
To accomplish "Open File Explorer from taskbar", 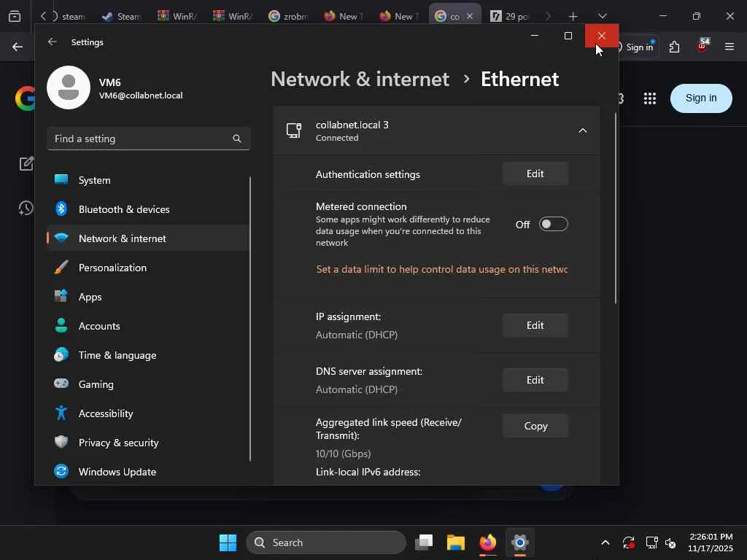I will click(x=456, y=542).
